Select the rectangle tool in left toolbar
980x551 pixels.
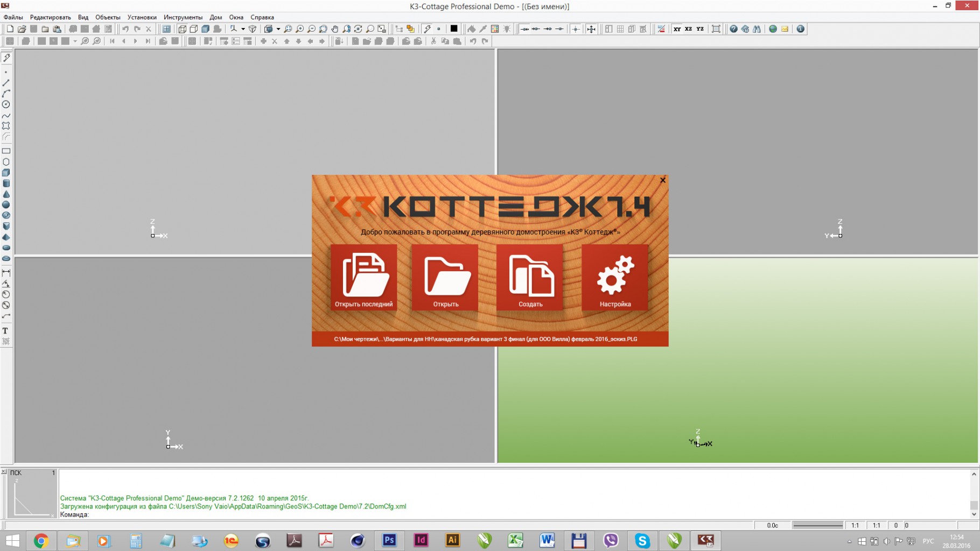pyautogui.click(x=6, y=151)
